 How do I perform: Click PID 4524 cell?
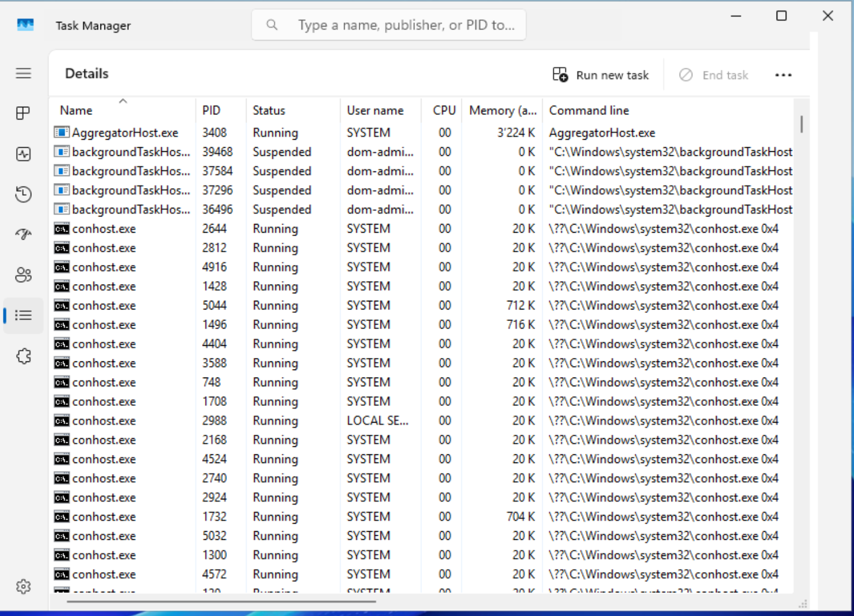(214, 459)
